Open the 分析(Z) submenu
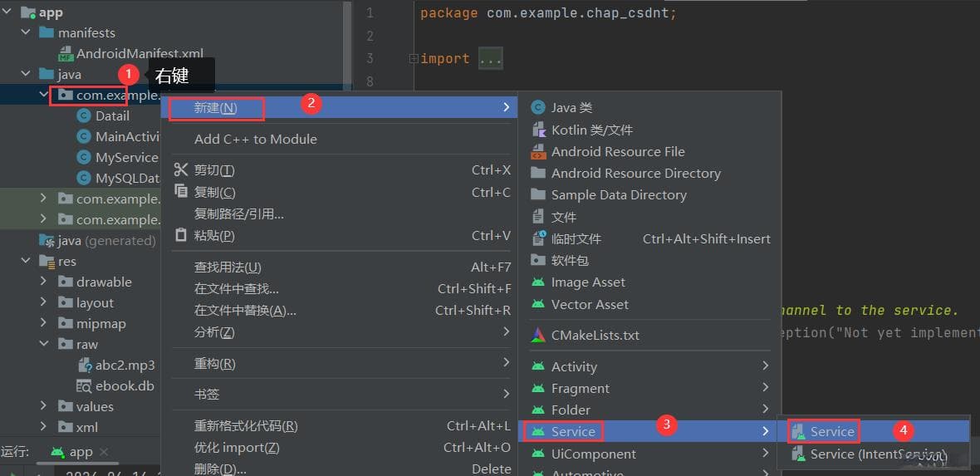Image resolution: width=980 pixels, height=476 pixels. [340, 332]
